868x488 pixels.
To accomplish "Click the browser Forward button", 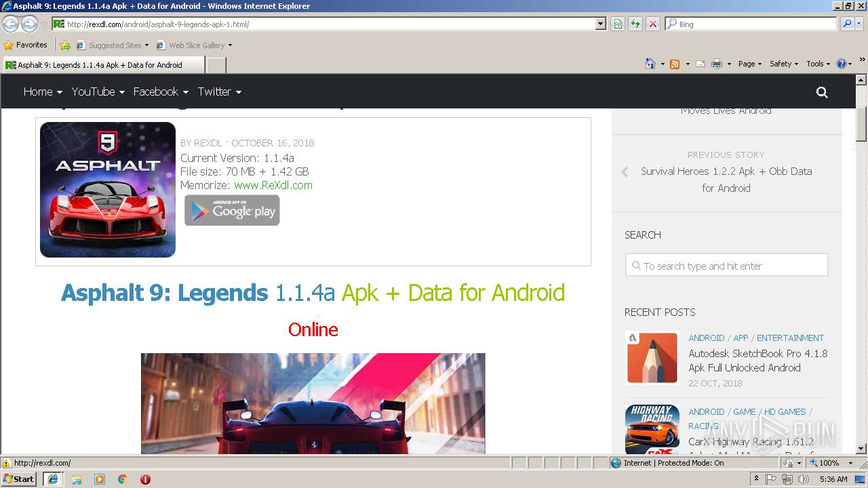I will click(29, 24).
